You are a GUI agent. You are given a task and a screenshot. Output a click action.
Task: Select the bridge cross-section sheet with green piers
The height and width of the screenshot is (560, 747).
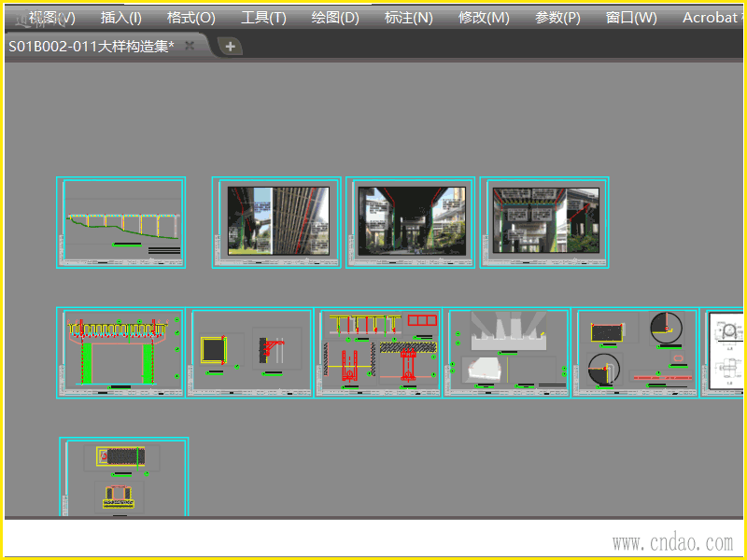click(120, 353)
